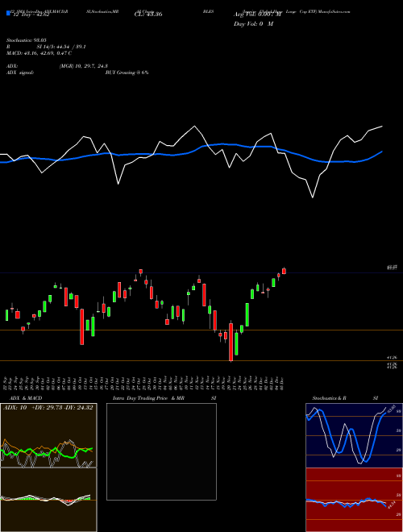Click the 'Stochastics: 93.03' reading
Screen dimensions: 403x532
[x=27, y=40]
